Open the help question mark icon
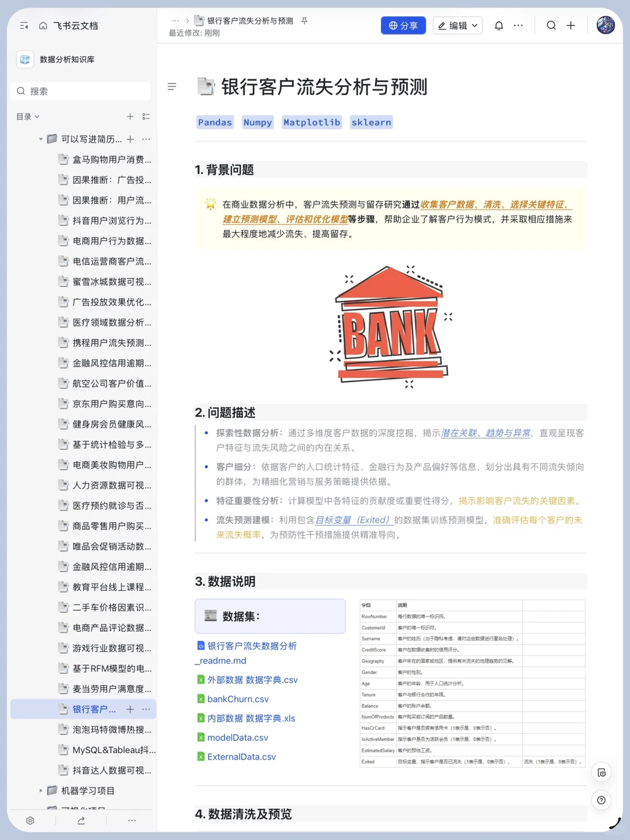 (x=601, y=800)
